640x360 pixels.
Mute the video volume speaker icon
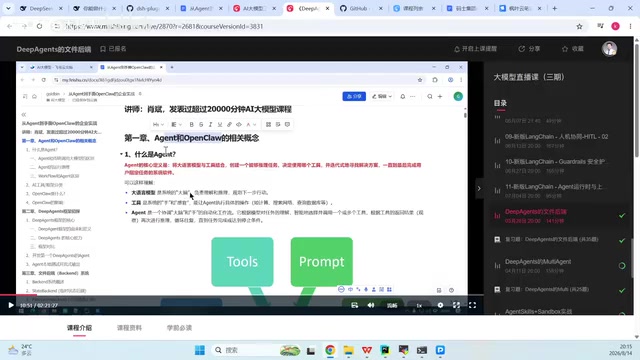click(371, 305)
